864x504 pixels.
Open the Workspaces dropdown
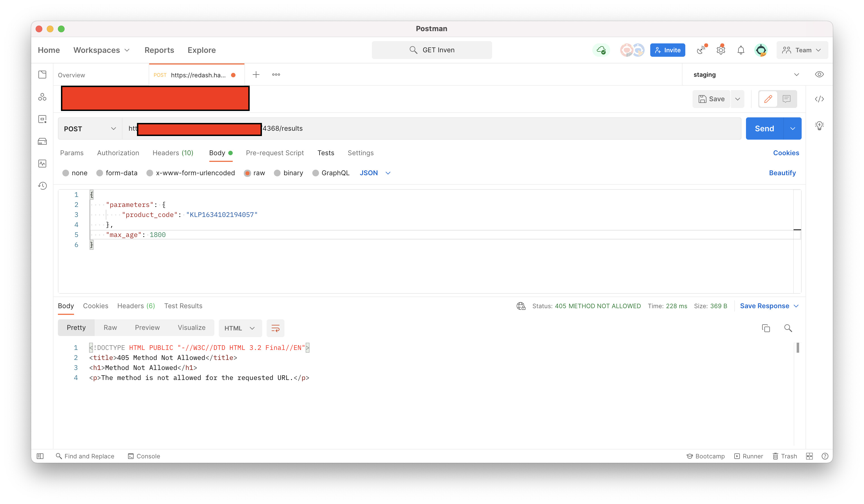102,50
